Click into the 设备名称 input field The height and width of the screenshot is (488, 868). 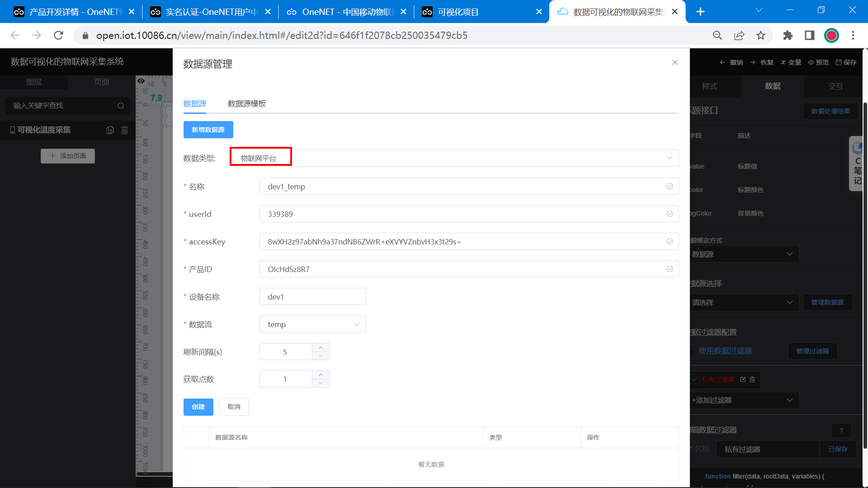click(x=312, y=297)
